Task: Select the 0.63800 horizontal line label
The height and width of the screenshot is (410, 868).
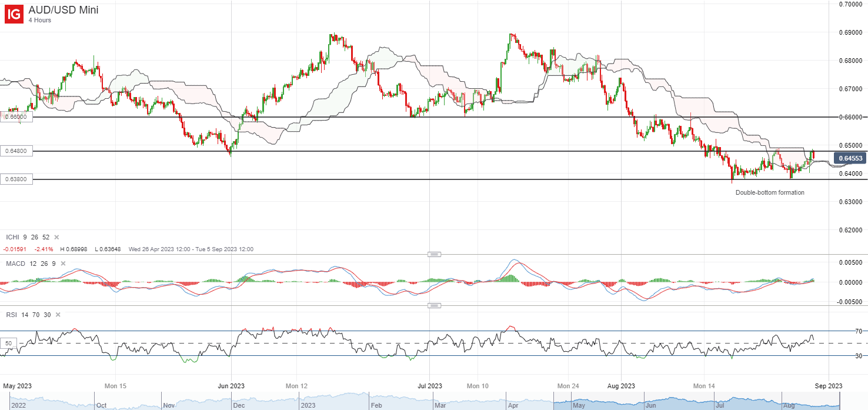Action: (16, 179)
